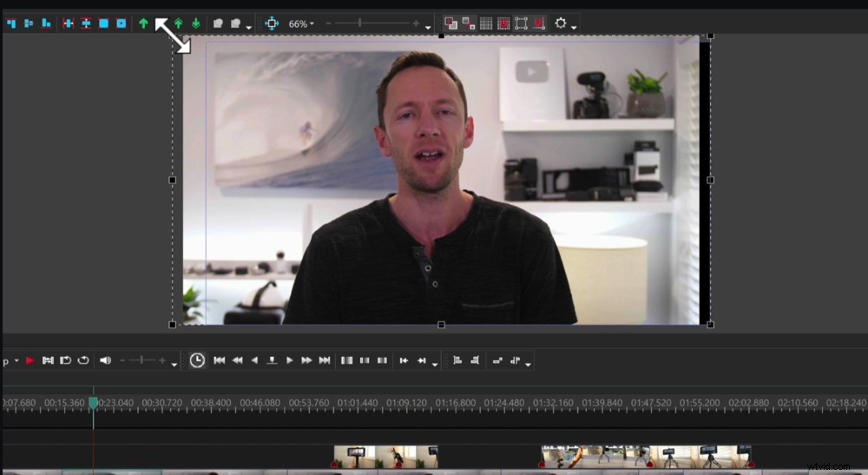Increase volume with the plus button
868x475 pixels.
coord(162,360)
